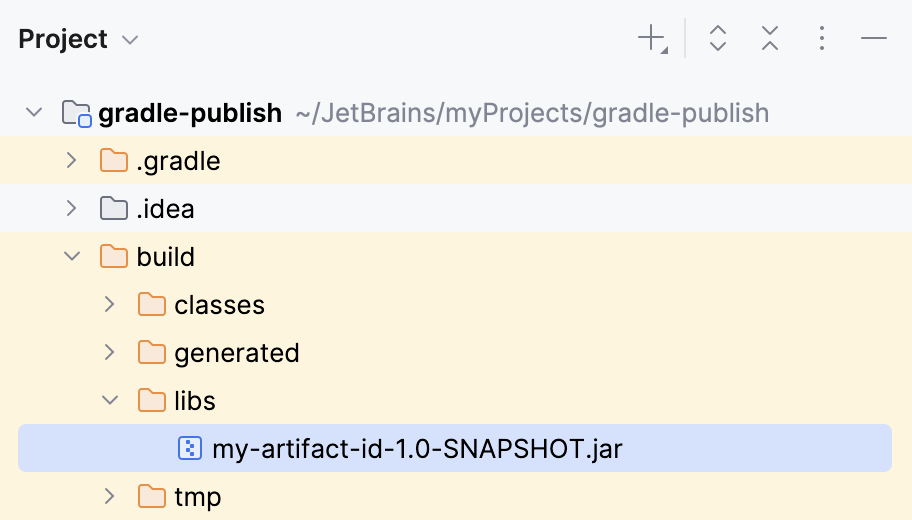
Task: Collapse the build folder
Action: [x=71, y=257]
